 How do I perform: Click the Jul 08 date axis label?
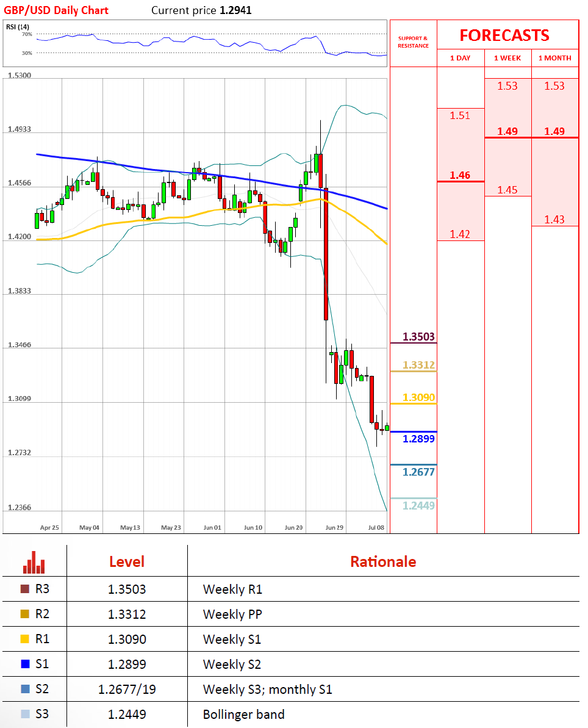[376, 527]
